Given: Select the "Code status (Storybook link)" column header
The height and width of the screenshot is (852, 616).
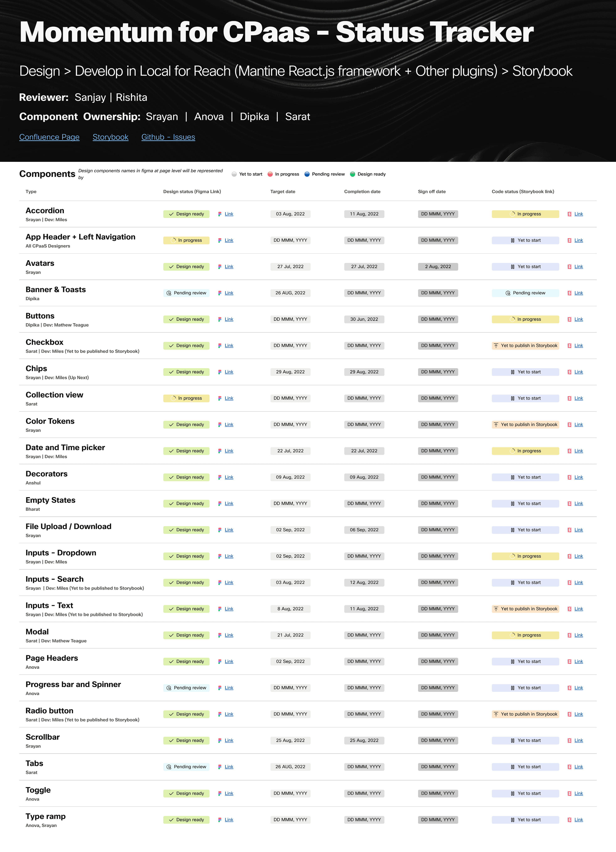Looking at the screenshot, I should pos(523,192).
